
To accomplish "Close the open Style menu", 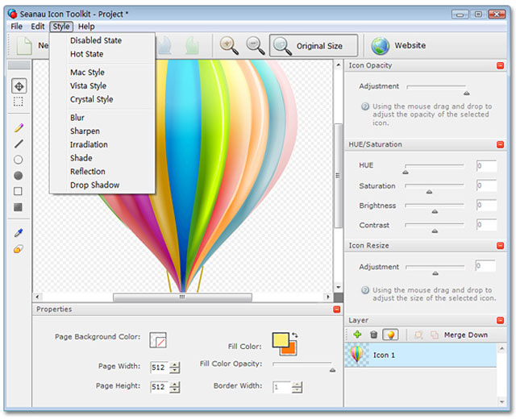I will click(x=61, y=27).
